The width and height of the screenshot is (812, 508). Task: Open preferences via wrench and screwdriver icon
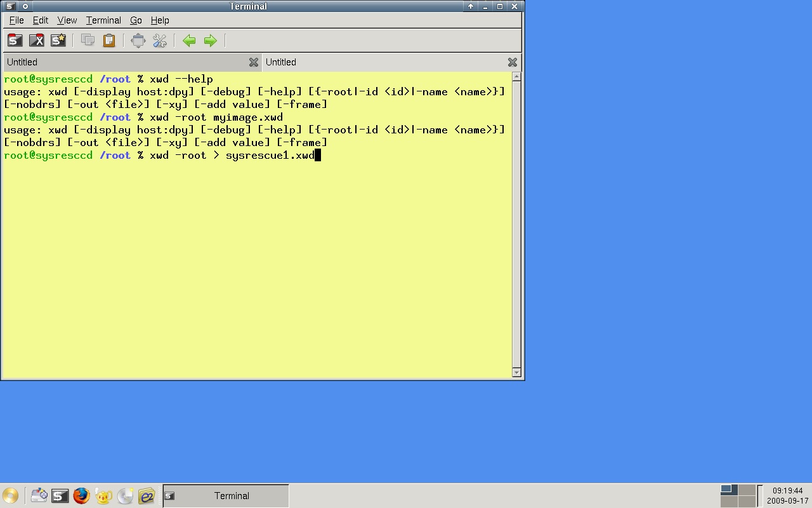159,41
